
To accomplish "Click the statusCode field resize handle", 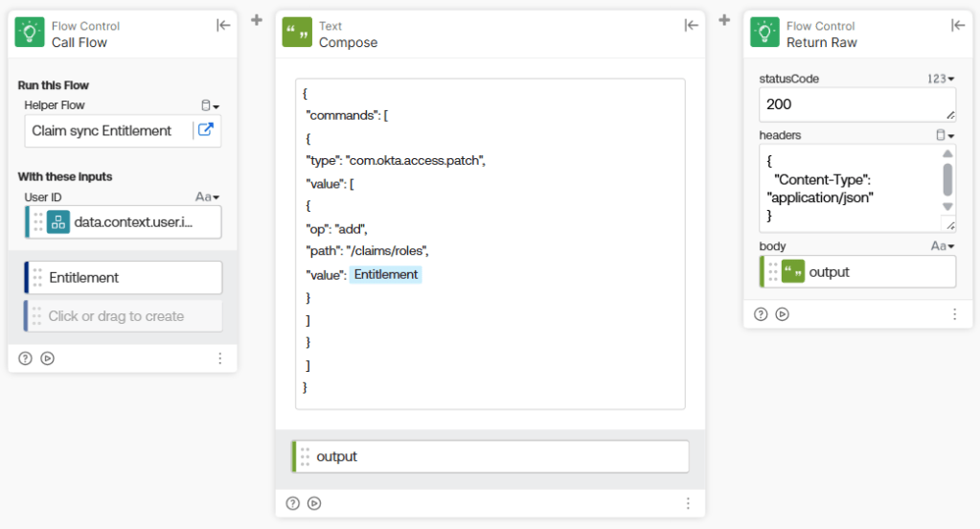I will tap(950, 115).
